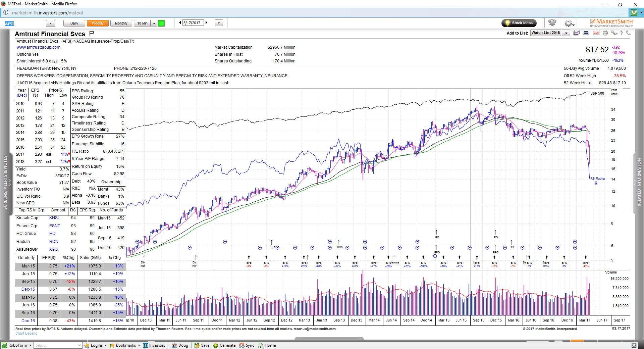Expand the RoboForm Logins dropdown
Viewport: 644px width, 349px height.
point(105,345)
